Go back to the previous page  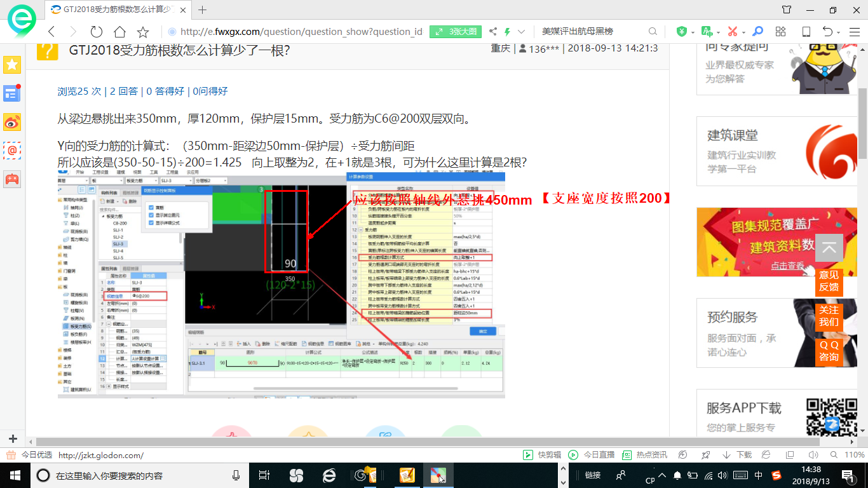(x=51, y=32)
